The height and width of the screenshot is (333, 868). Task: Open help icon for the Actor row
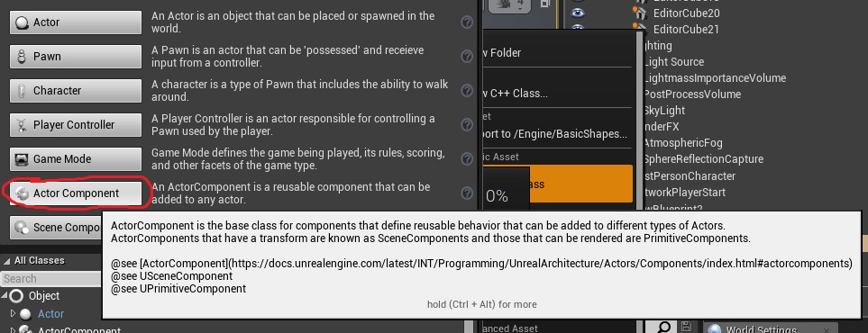(467, 22)
